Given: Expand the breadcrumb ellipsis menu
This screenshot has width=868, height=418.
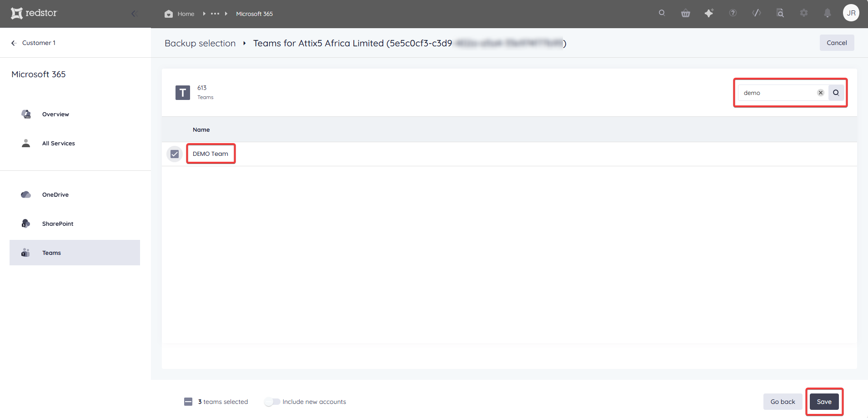Looking at the screenshot, I should pos(215,14).
